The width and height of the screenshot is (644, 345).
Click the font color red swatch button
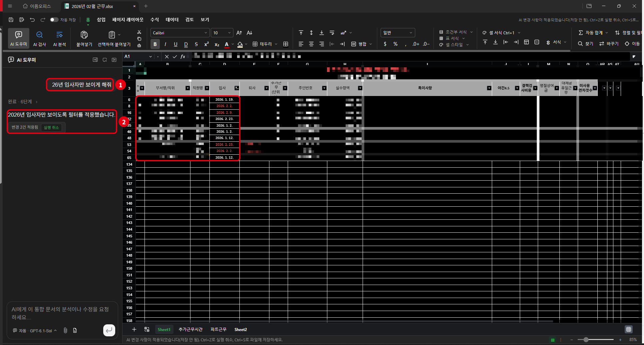(227, 44)
